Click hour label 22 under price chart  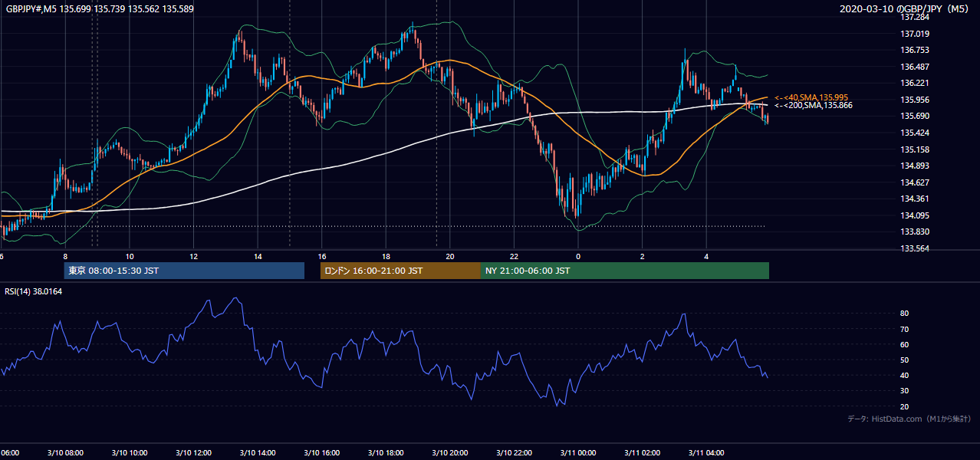tap(515, 257)
